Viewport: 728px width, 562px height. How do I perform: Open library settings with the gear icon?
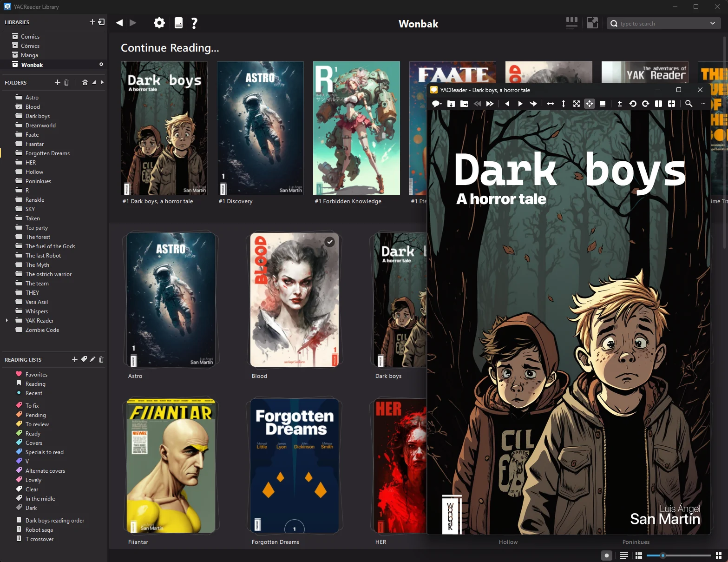coord(159,23)
